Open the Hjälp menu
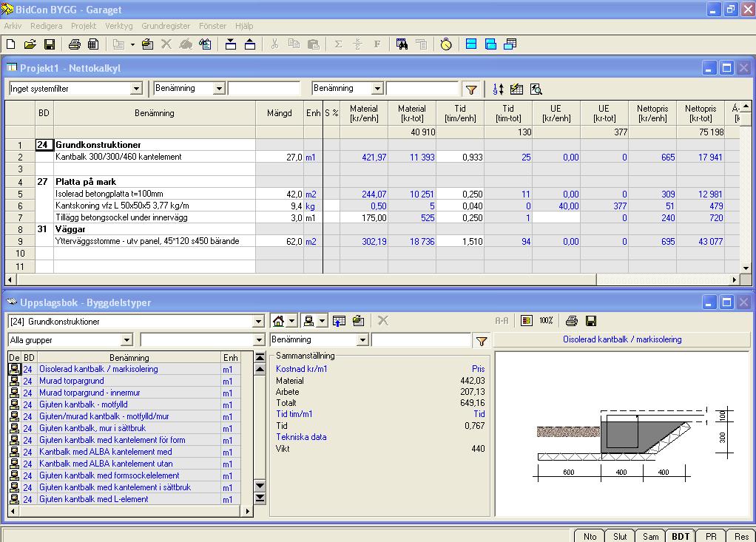Screen dimensions: 756x542 244,26
